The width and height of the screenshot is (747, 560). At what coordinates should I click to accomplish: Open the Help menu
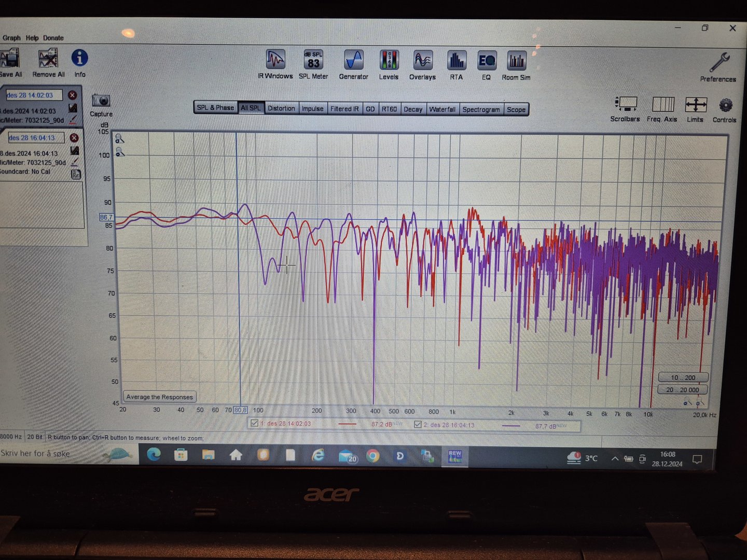32,38
